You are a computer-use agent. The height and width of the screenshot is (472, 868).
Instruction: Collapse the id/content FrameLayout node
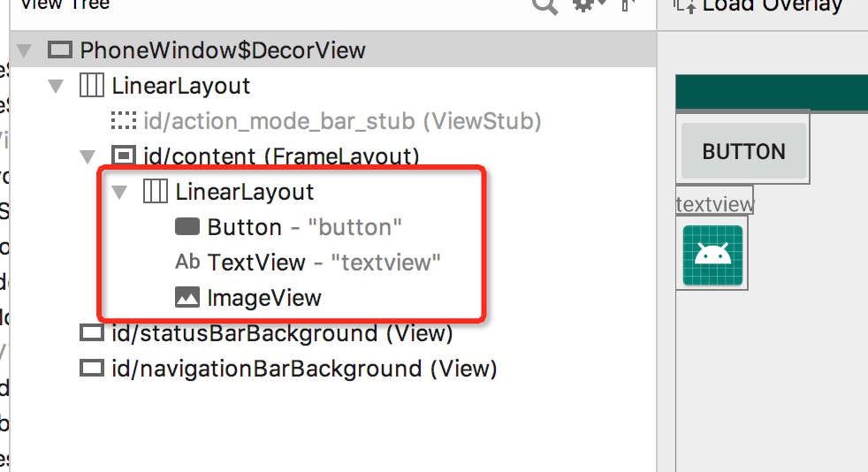88,156
